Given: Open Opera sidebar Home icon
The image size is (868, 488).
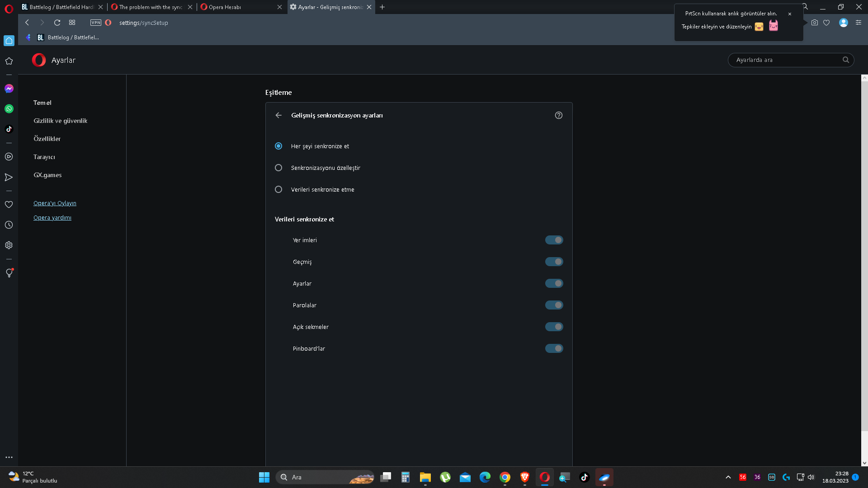Looking at the screenshot, I should tap(9, 41).
